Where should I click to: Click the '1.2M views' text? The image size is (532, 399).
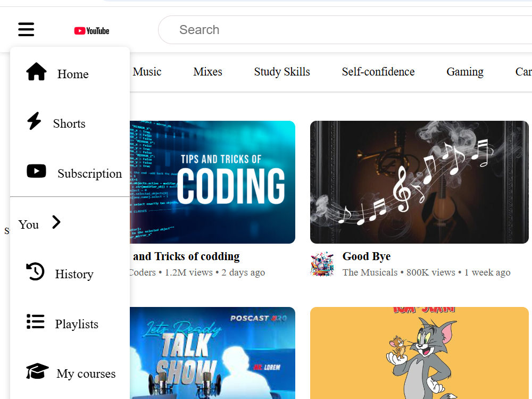point(189,272)
